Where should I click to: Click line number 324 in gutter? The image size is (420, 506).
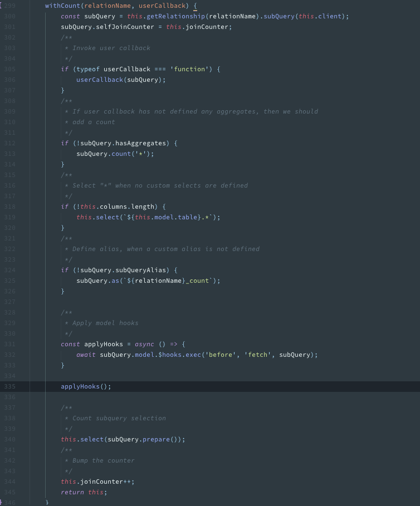(9, 270)
